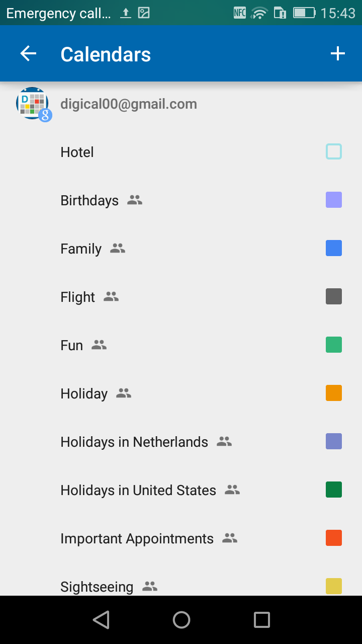Open Holidays in United States calendar

(x=138, y=490)
